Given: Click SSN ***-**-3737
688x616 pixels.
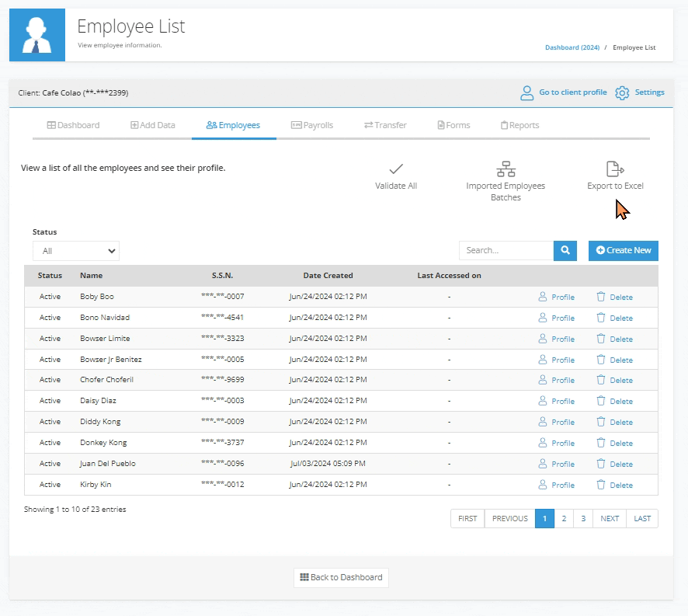Looking at the screenshot, I should (x=222, y=443).
